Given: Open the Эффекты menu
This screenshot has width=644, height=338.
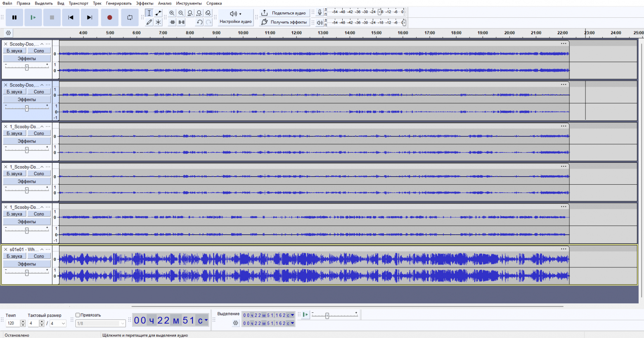Looking at the screenshot, I should click(x=144, y=3).
